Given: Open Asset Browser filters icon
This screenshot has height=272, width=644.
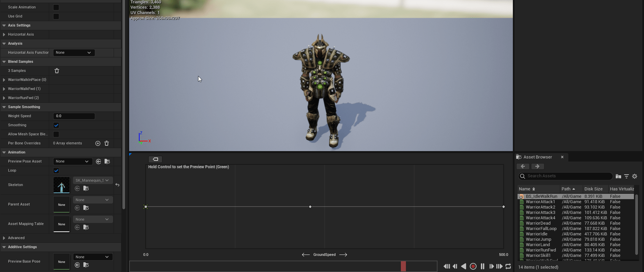Looking at the screenshot, I should (x=627, y=176).
